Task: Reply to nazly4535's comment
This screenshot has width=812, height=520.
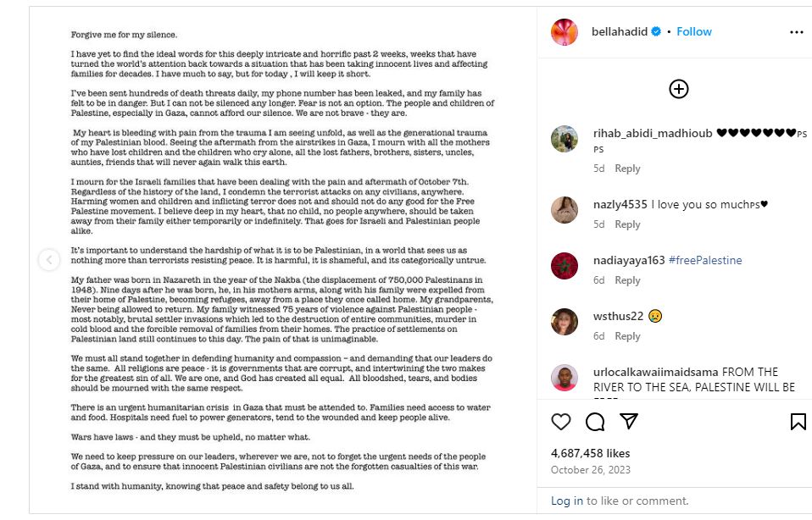Action: 627,224
